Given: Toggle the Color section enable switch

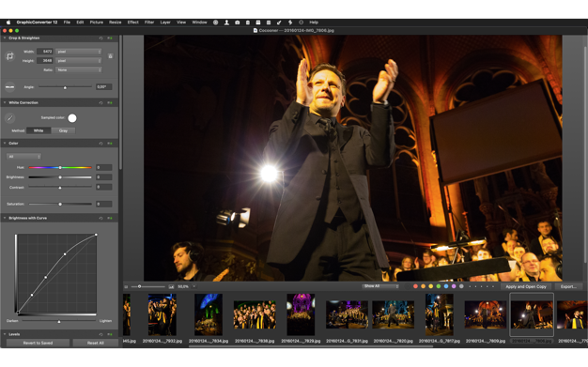Looking at the screenshot, I should pyautogui.click(x=110, y=144).
